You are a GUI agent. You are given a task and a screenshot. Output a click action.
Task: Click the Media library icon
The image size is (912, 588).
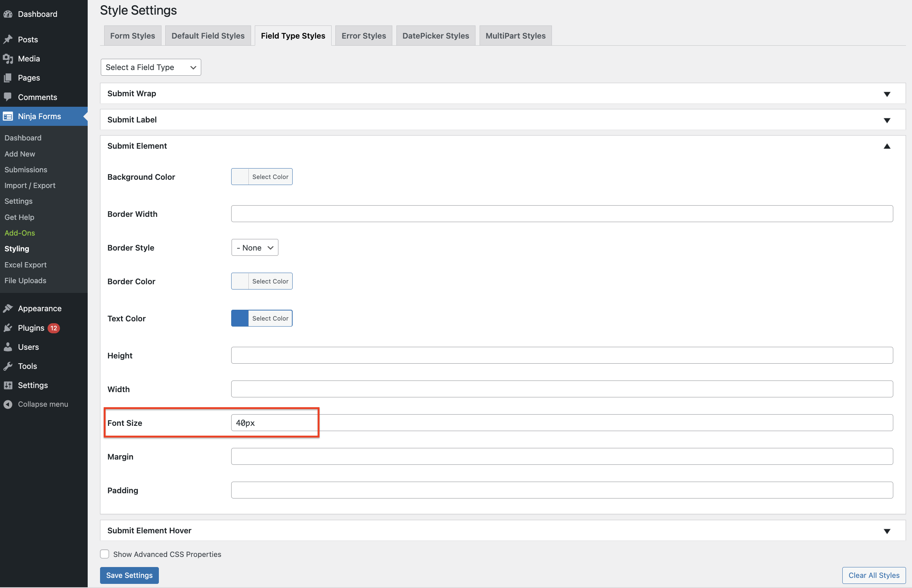(x=8, y=58)
